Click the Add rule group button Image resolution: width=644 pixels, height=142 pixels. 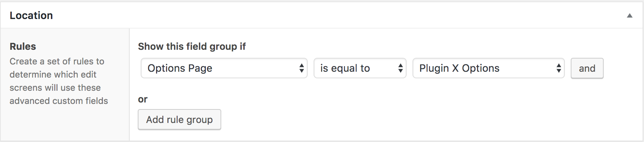tap(179, 120)
